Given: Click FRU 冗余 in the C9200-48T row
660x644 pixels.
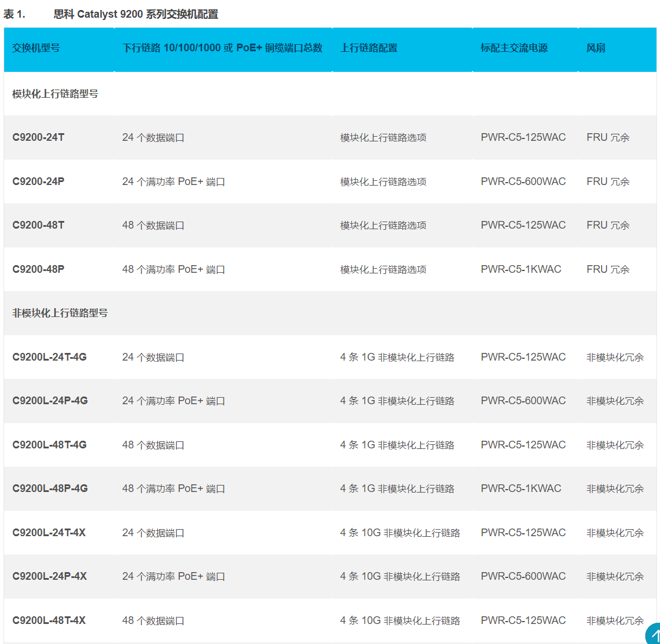Looking at the screenshot, I should pyautogui.click(x=608, y=225).
